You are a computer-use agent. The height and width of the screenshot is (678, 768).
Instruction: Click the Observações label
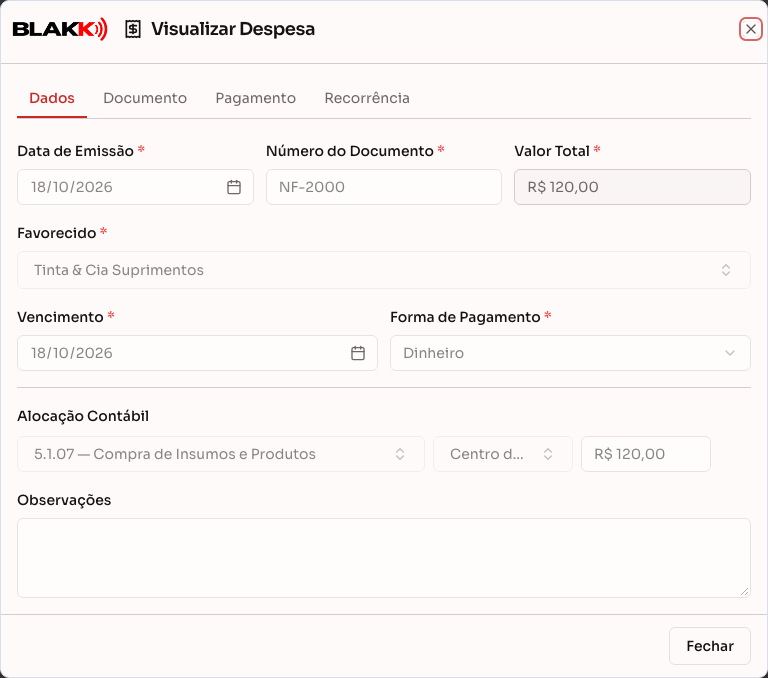coord(64,500)
